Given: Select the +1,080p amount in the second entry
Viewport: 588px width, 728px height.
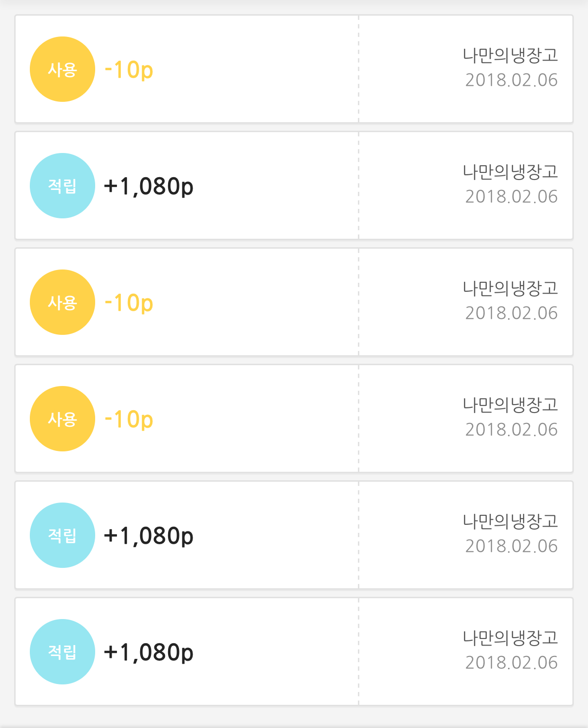Looking at the screenshot, I should pos(149,187).
